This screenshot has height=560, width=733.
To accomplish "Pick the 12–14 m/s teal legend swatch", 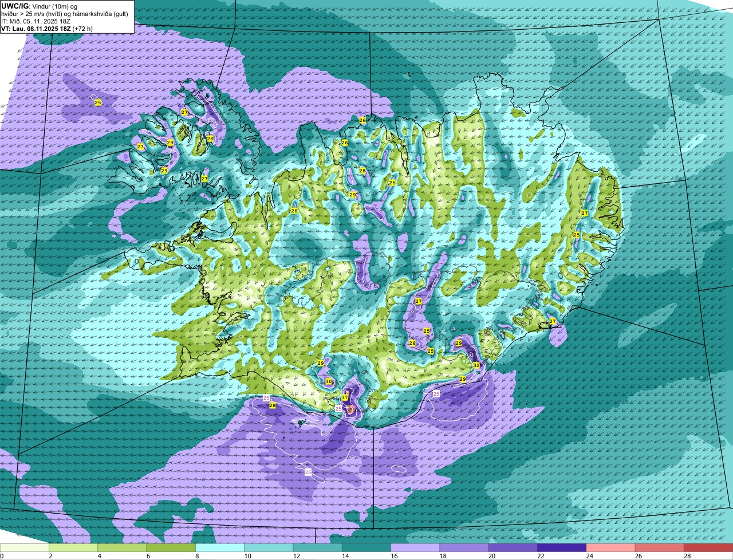I will pyautogui.click(x=318, y=548).
